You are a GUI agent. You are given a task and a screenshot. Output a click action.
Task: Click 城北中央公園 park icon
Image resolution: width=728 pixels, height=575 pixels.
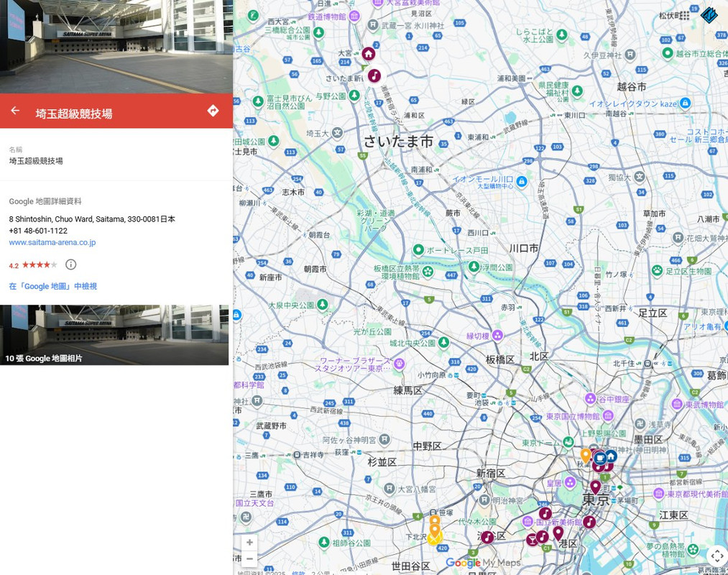(443, 342)
